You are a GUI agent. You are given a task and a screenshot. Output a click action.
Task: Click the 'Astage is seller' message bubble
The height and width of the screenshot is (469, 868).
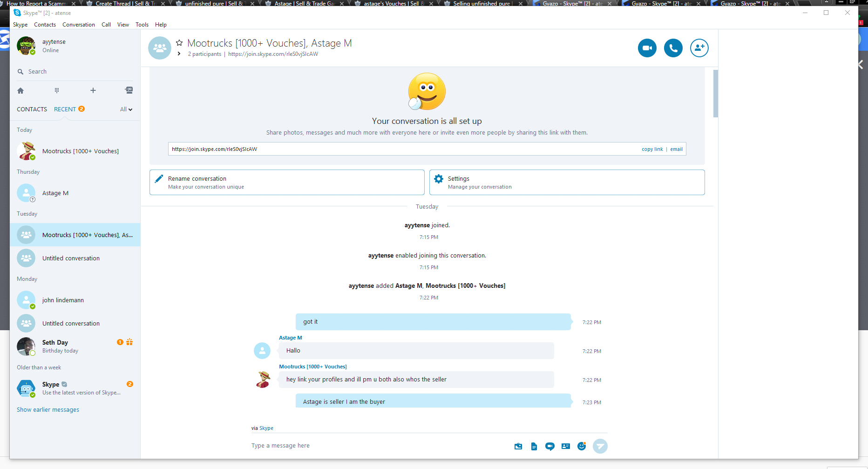(x=433, y=401)
